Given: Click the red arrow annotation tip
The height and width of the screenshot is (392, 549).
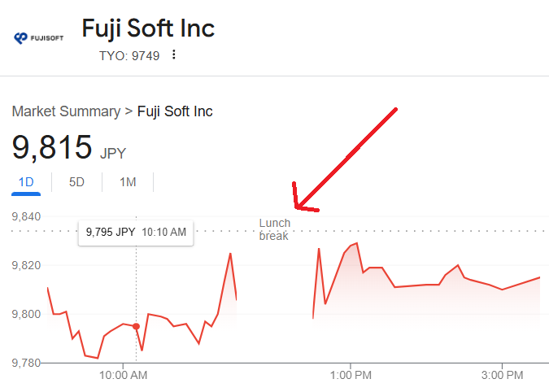Looking at the screenshot, I should [297, 207].
